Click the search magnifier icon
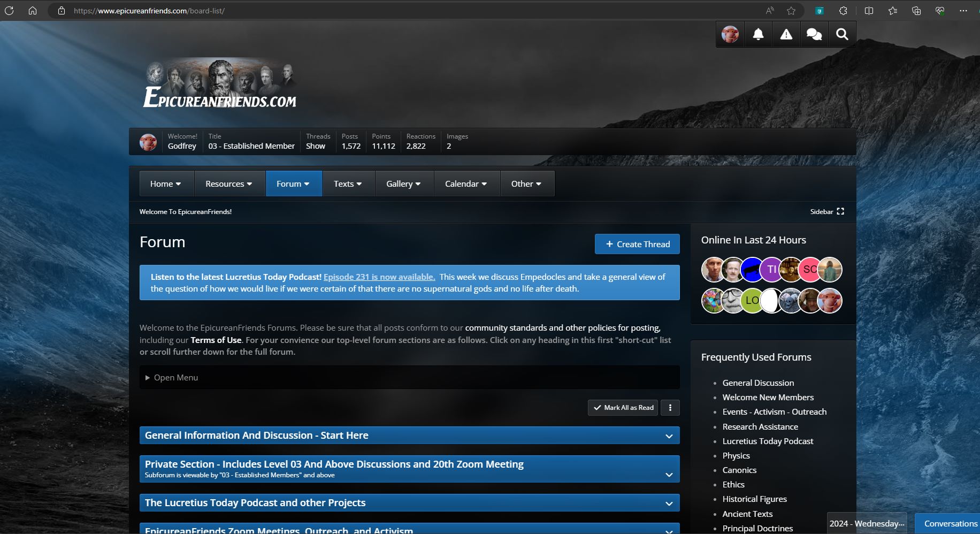This screenshot has height=534, width=980. point(841,35)
